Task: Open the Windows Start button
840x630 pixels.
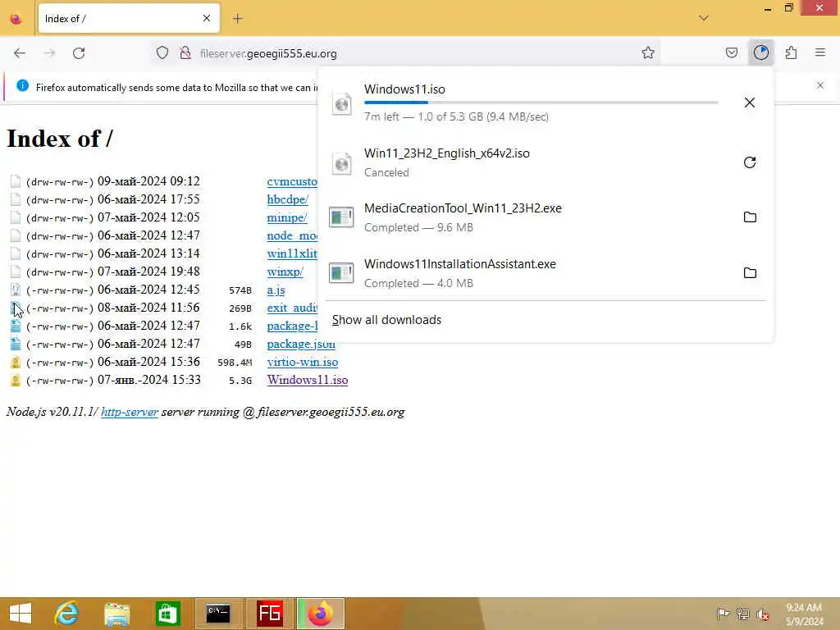Action: (21, 614)
